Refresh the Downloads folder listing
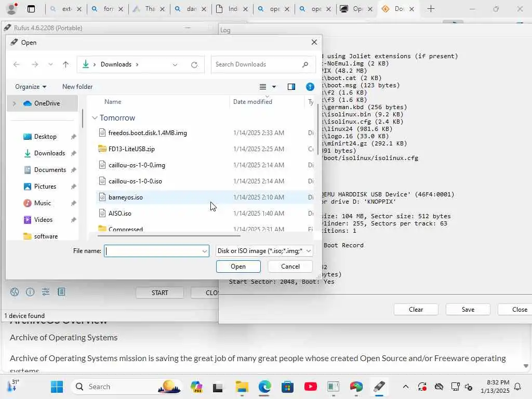This screenshot has height=399, width=532. [194, 64]
